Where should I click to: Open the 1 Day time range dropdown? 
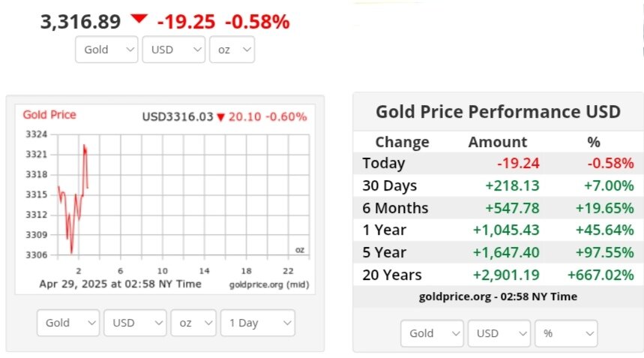(257, 323)
